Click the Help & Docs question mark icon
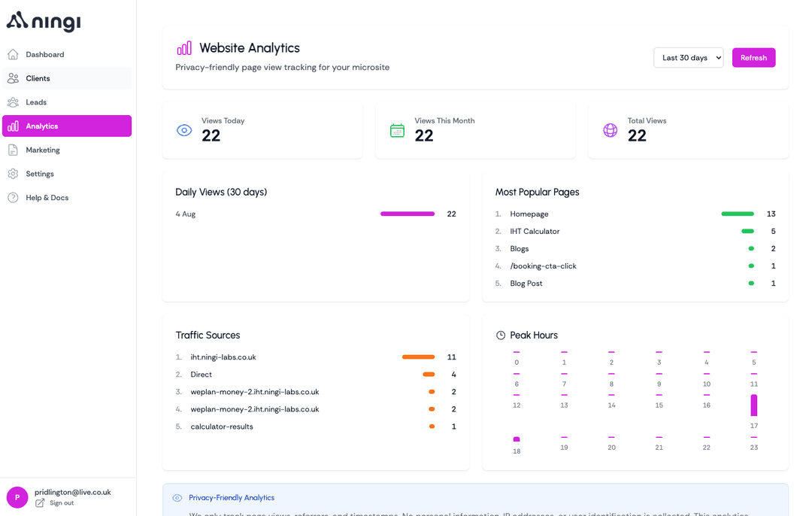The image size is (812, 516). point(12,197)
